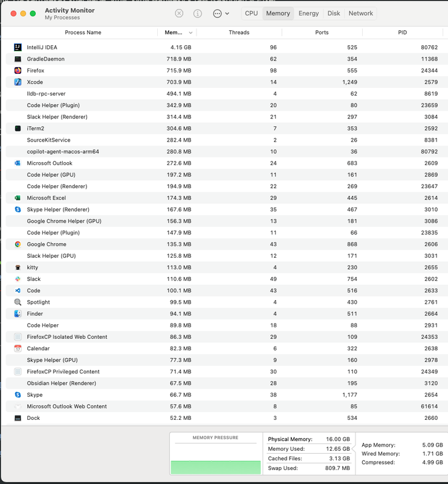Click the Physical Memory 16.00 GB stat
This screenshot has height=484, width=448.
(309, 439)
